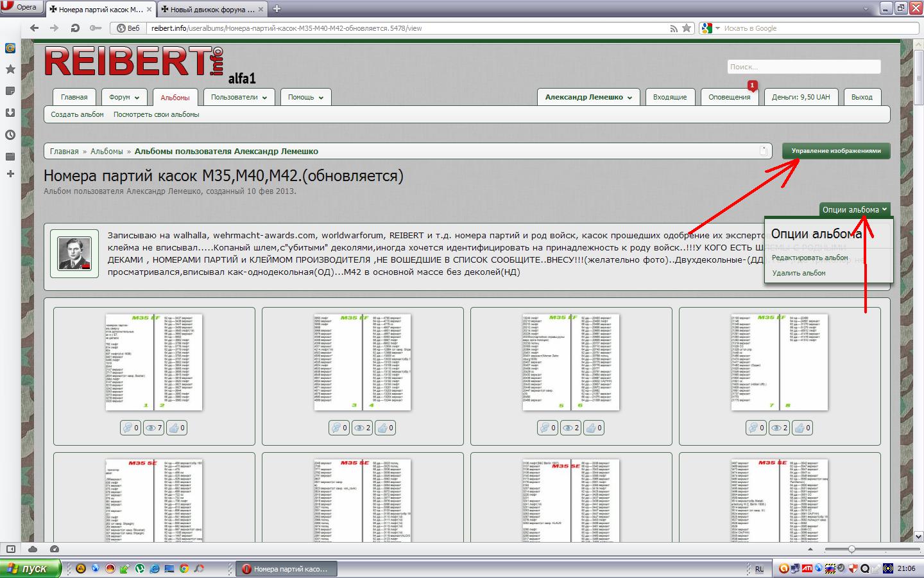Viewport: 924px width, 578px height.
Task: Switch to the Новый движок форума tab
Action: tap(212, 10)
